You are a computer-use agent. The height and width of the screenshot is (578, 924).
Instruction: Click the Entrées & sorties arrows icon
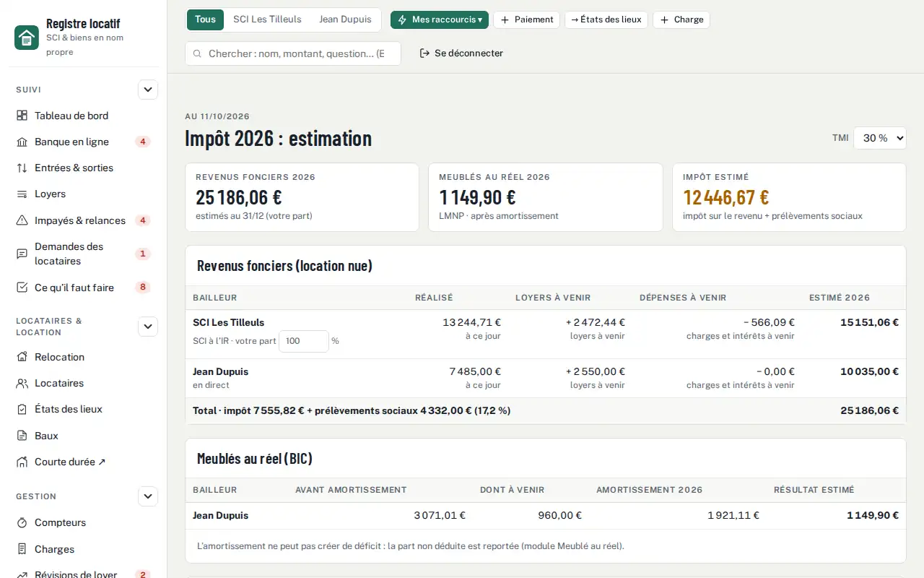[x=22, y=168]
